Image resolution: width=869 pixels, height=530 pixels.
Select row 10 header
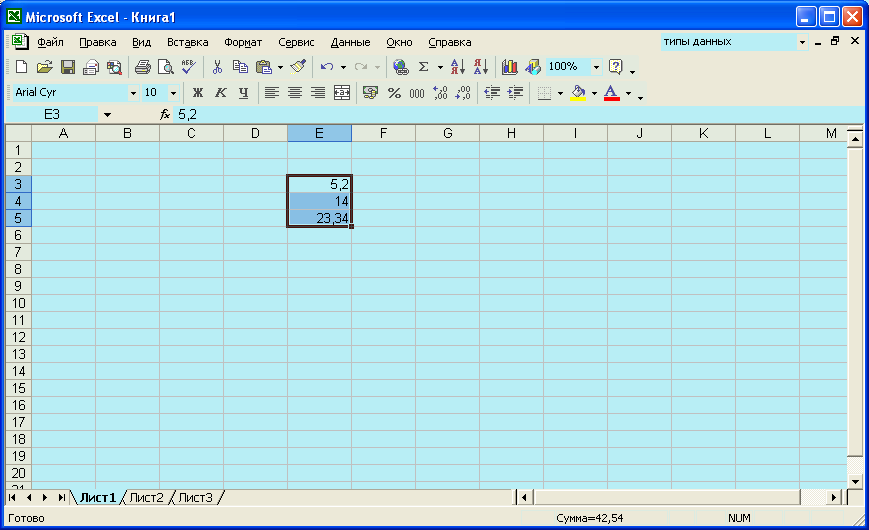tap(18, 303)
